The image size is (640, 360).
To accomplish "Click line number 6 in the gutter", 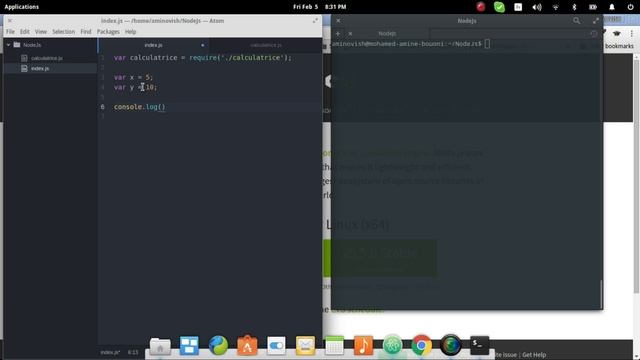I will point(102,107).
